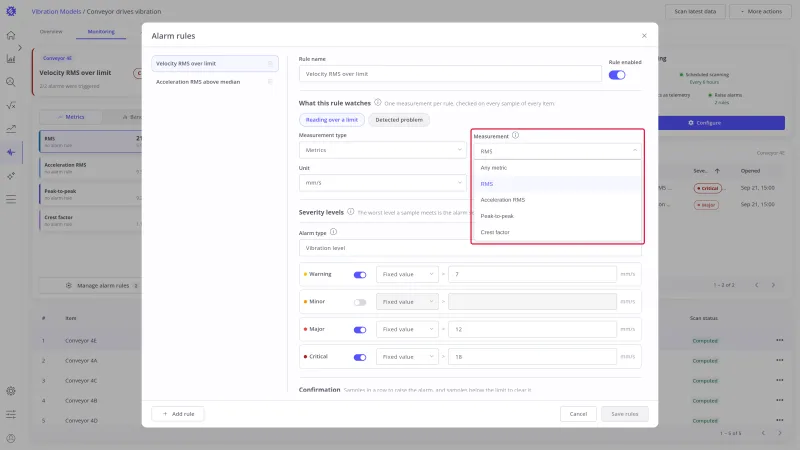
Task: Open Minor Fixed value dropdown
Action: click(x=407, y=302)
